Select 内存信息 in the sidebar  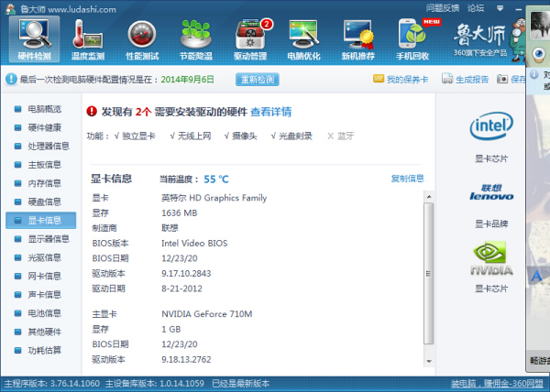point(40,183)
